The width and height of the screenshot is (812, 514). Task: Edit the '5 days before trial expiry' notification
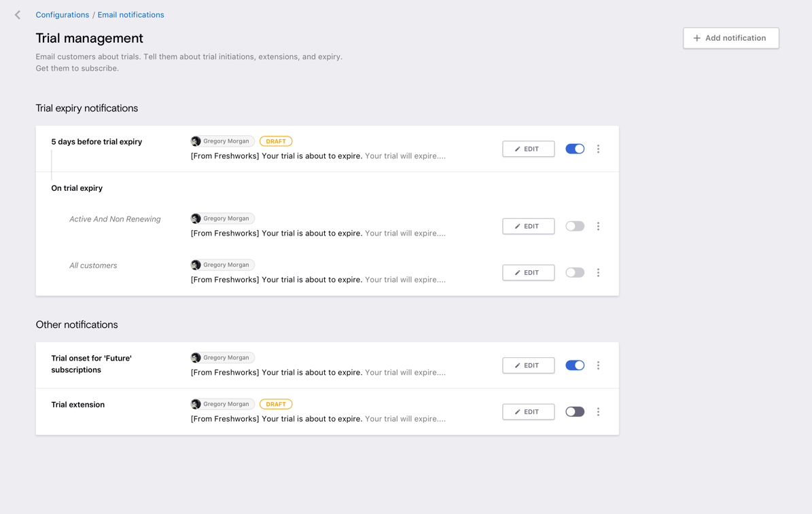coord(528,149)
